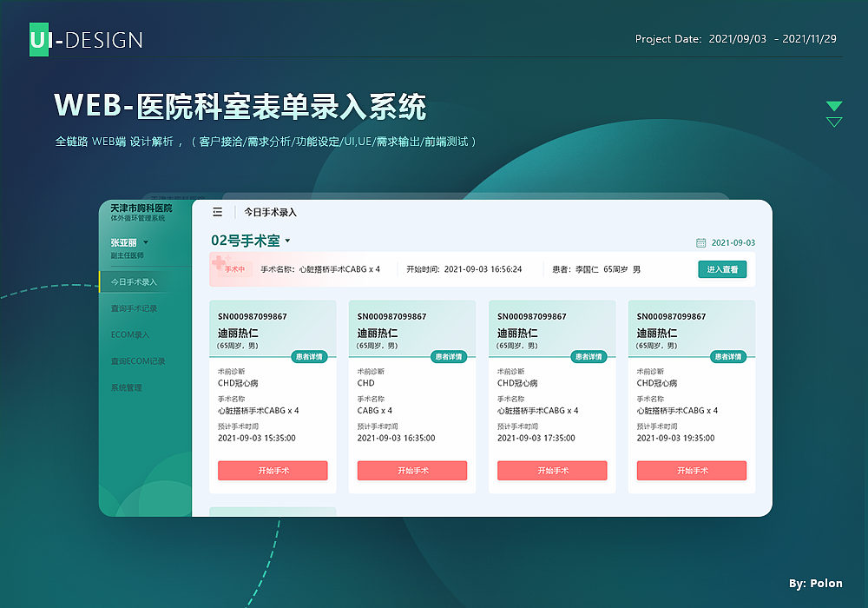Click 开始手术 for the 19:35:00 surgery

click(x=692, y=470)
